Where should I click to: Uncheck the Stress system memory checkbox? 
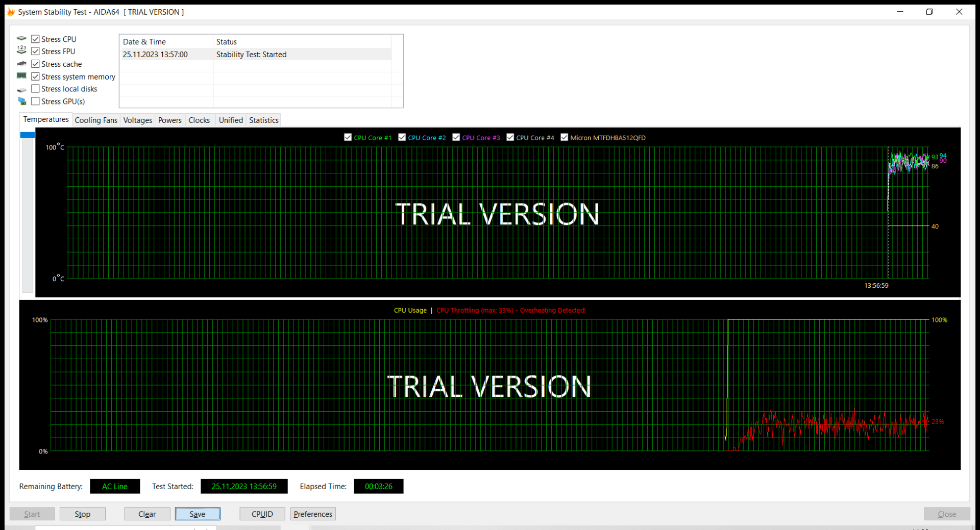click(x=35, y=77)
